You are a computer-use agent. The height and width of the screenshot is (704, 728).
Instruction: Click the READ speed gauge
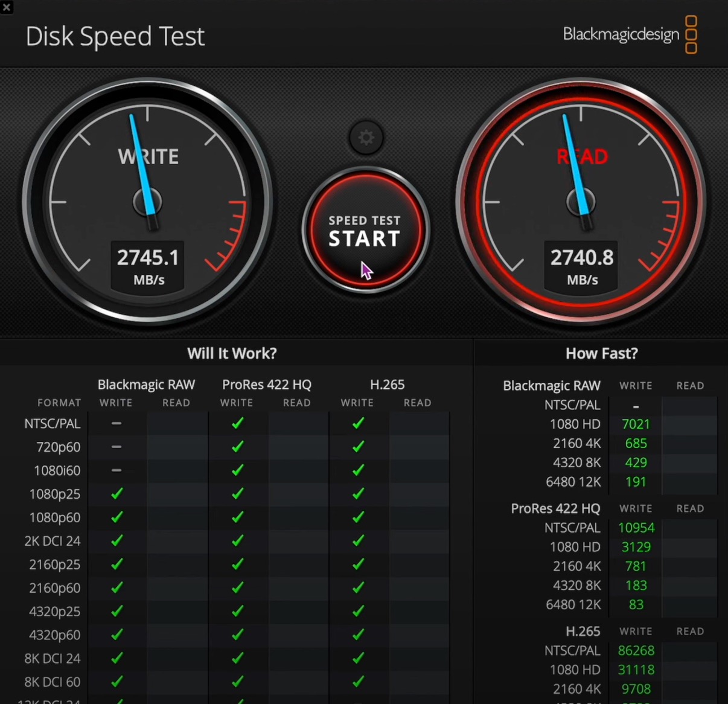(581, 201)
